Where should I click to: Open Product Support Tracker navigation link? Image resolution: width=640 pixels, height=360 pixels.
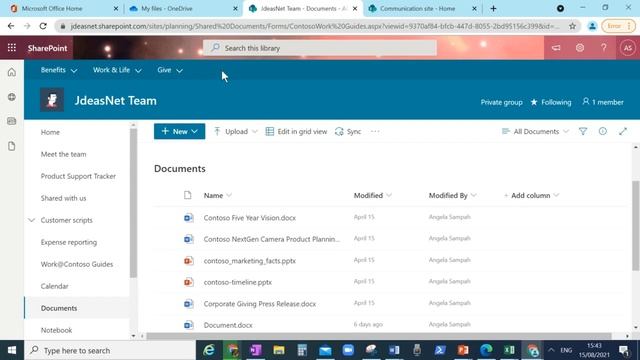pos(78,176)
